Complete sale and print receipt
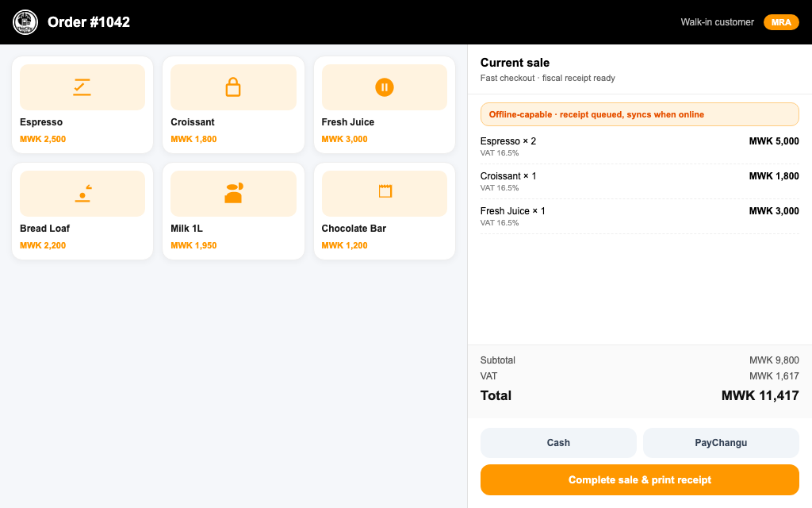The image size is (812, 508). click(640, 480)
